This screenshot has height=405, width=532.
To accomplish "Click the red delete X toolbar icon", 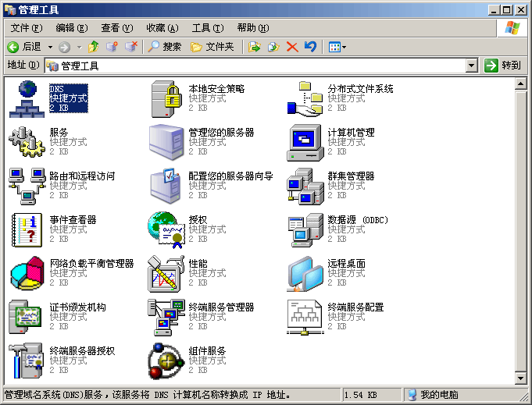I will pos(292,47).
